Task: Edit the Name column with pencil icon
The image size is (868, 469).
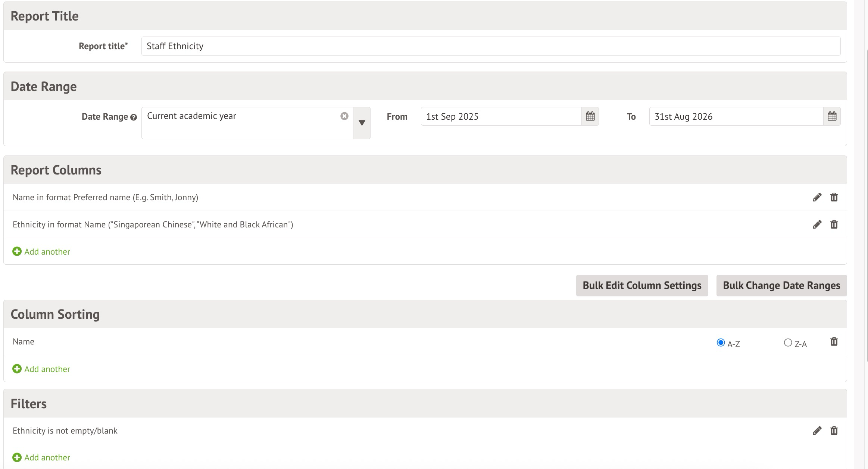Action: [x=817, y=197]
